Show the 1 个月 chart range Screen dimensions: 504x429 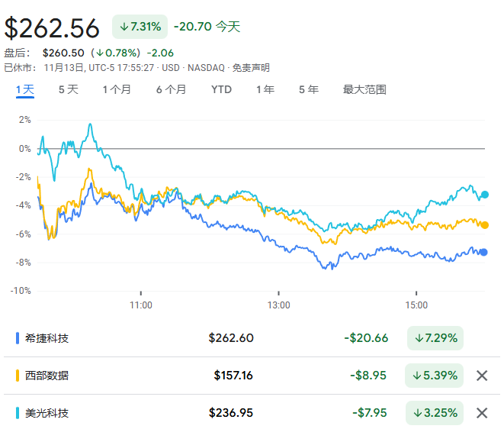point(117,89)
